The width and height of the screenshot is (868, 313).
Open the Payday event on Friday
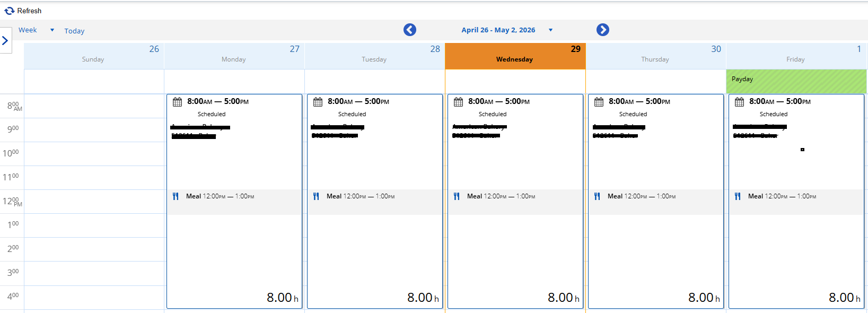click(x=796, y=81)
